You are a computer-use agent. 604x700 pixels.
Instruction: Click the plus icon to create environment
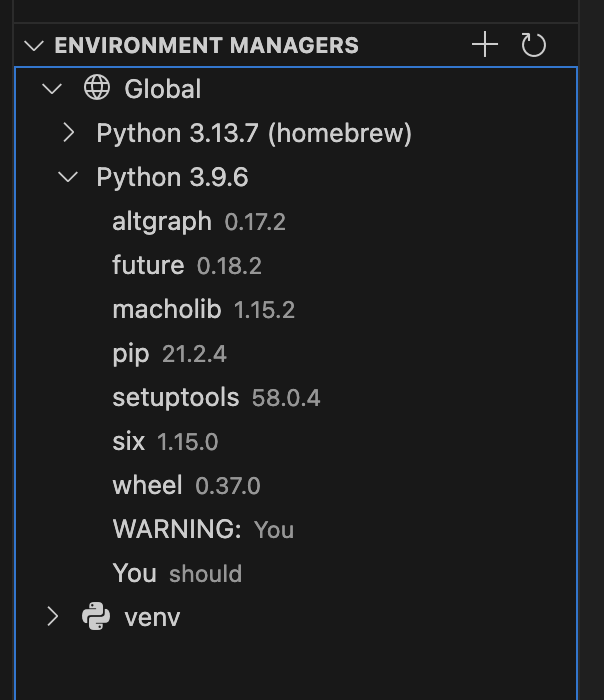pos(485,45)
